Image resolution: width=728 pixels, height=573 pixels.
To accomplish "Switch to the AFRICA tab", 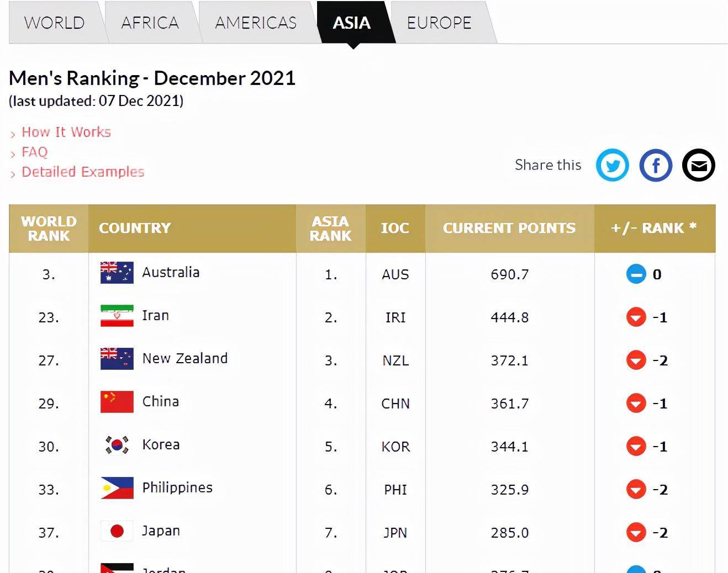I will [x=150, y=23].
